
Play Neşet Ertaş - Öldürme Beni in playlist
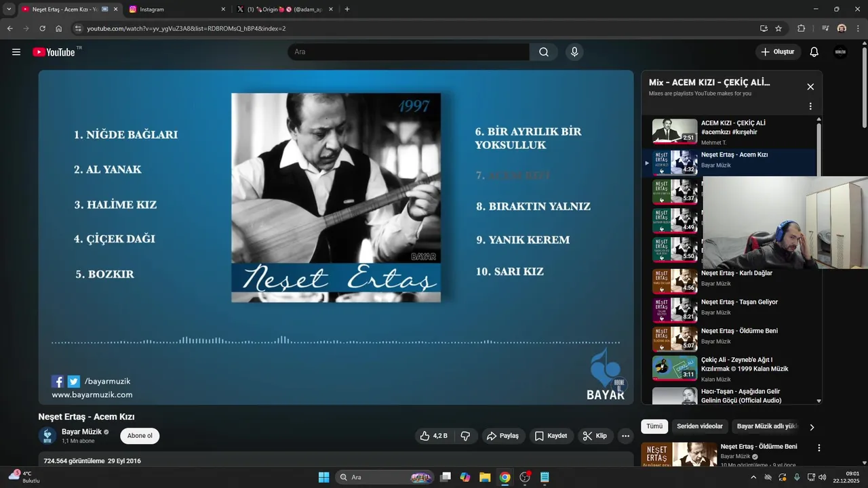click(x=729, y=338)
